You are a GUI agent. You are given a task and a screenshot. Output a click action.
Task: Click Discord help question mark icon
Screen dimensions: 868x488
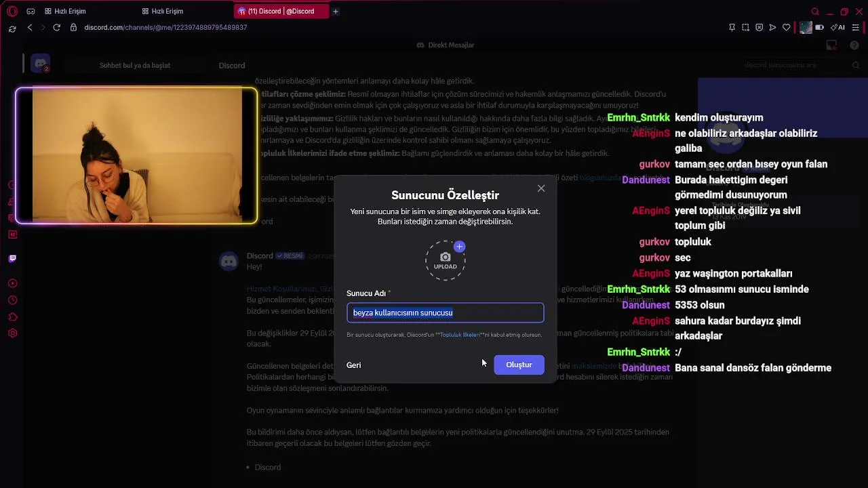pyautogui.click(x=854, y=45)
